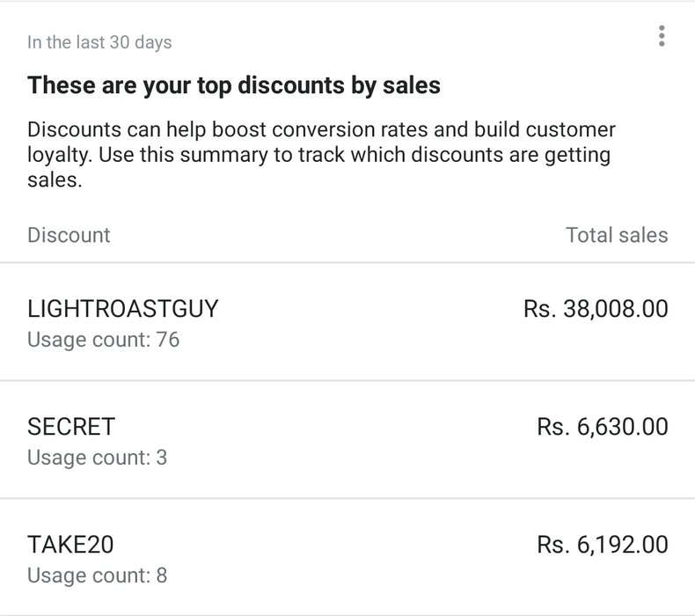Open the three-dot overflow menu
This screenshot has width=695, height=616.
pos(662,36)
